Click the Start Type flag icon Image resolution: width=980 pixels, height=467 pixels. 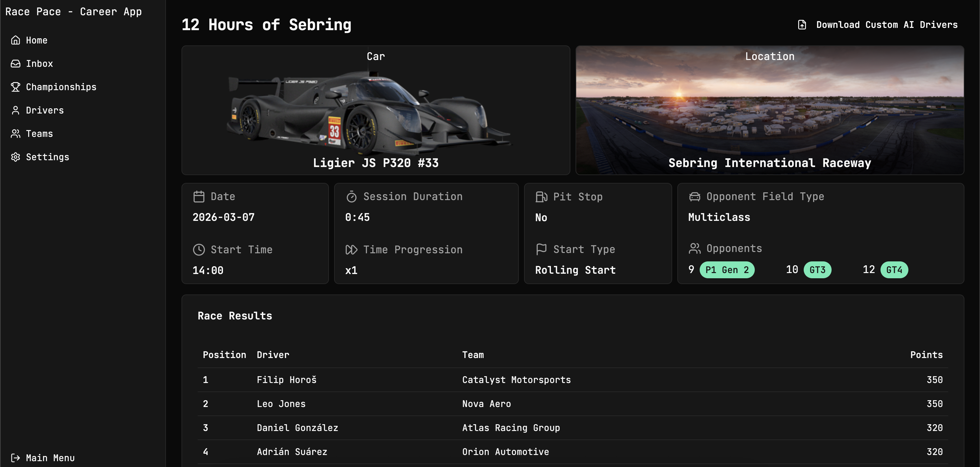[x=541, y=249]
